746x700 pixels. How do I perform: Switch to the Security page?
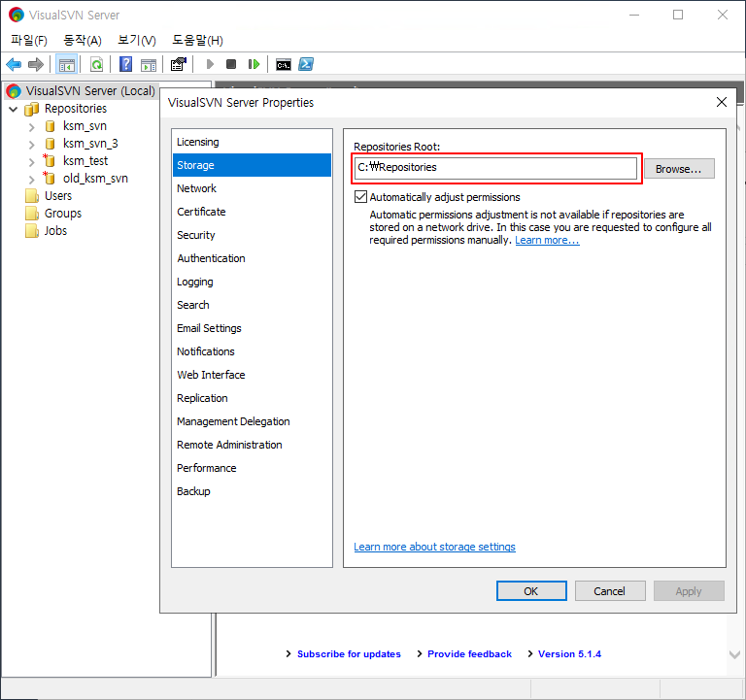253,235
